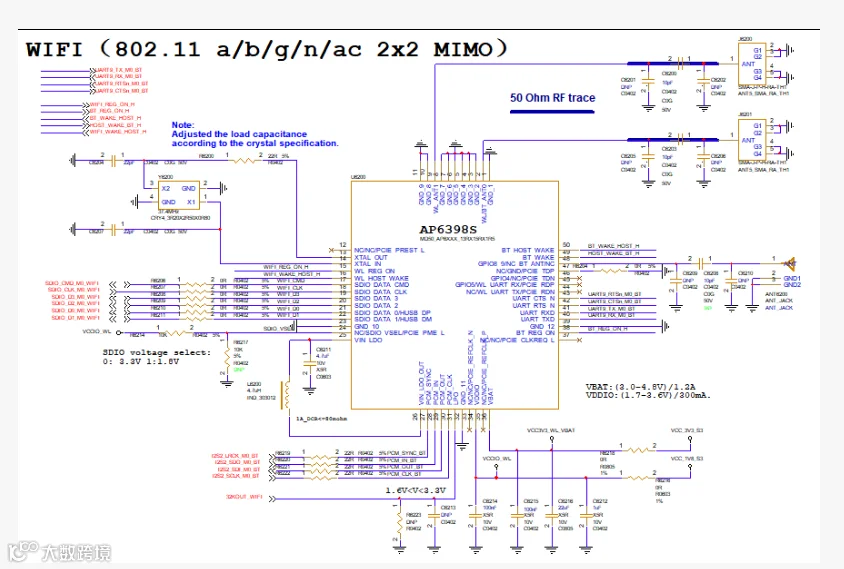Select "Adjusted the load capacitance" note line
The height and width of the screenshot is (569, 844).
[x=239, y=134]
